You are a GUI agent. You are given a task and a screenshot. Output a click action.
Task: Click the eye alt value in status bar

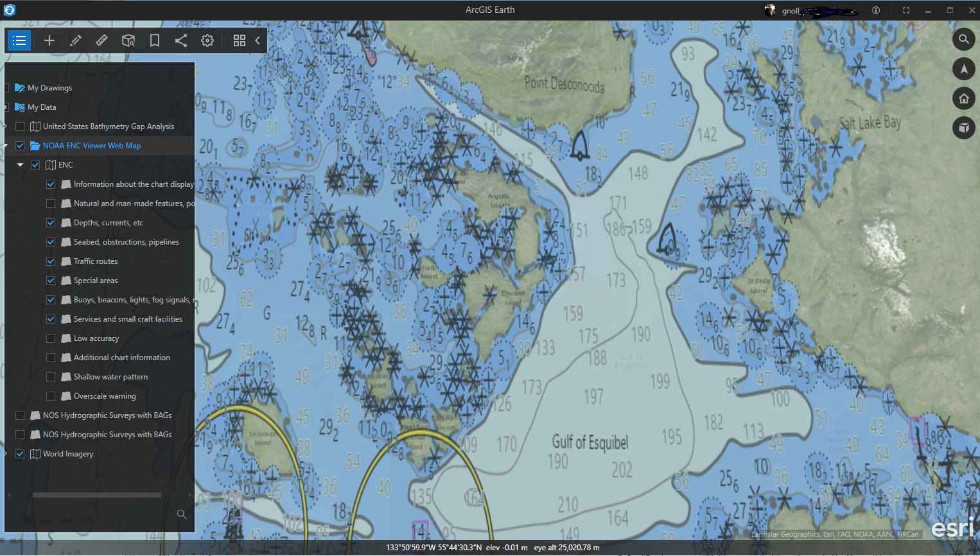567,548
